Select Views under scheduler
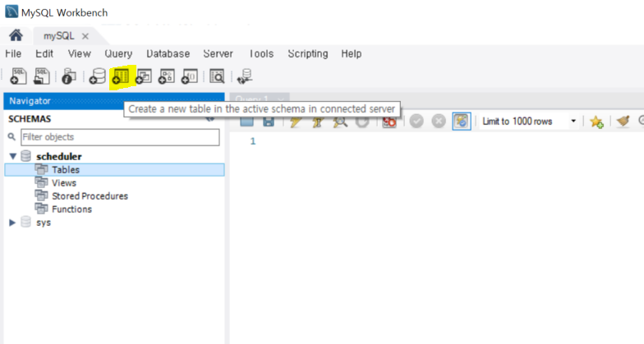Screen dimensions: 644x344 click(x=64, y=182)
